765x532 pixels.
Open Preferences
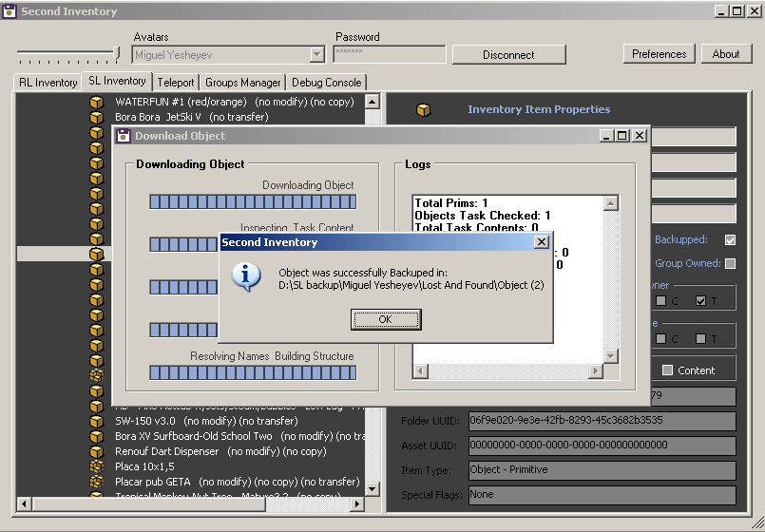tap(660, 53)
